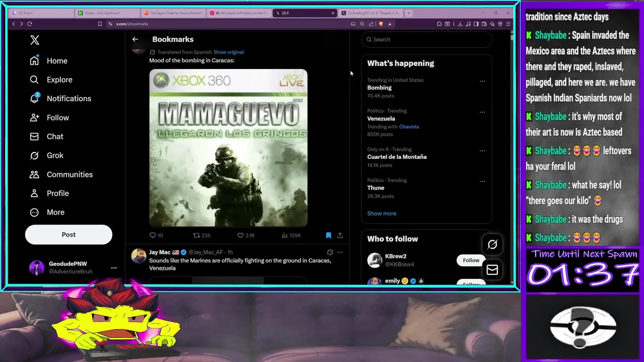Image resolution: width=644 pixels, height=362 pixels.
Task: Click the browser bookmark page icon
Action: tap(100, 24)
